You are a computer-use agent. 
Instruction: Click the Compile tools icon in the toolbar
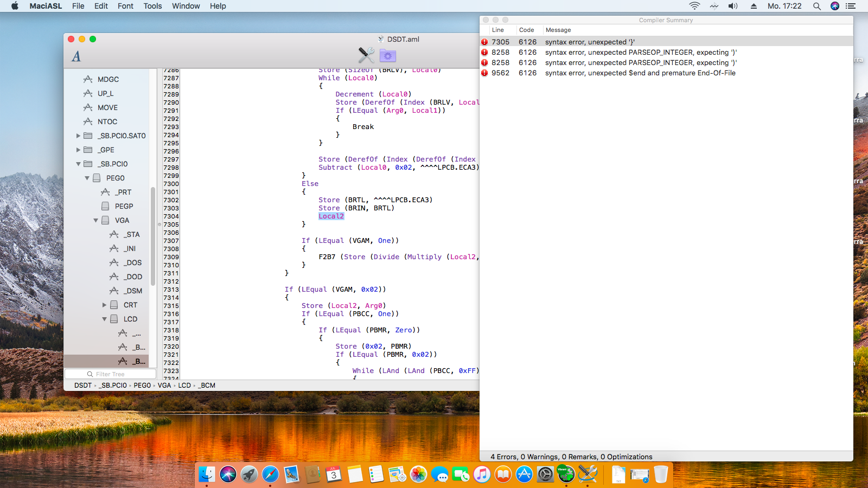(x=366, y=55)
